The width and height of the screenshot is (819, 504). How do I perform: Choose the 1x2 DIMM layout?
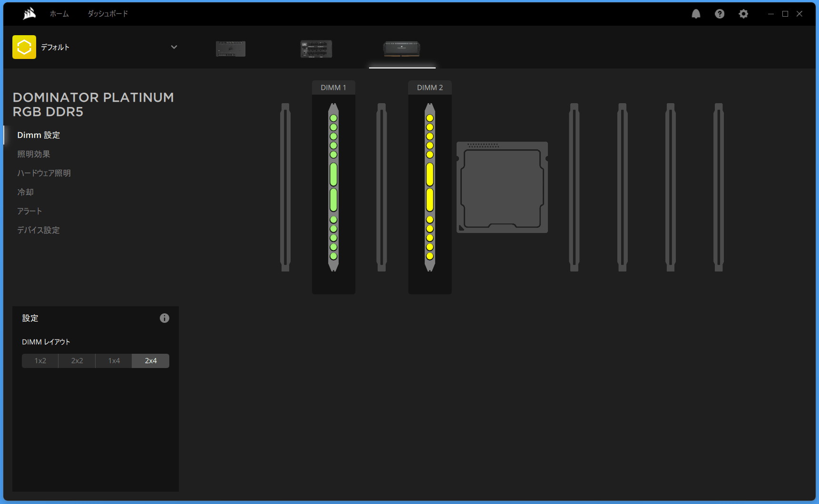pyautogui.click(x=40, y=361)
